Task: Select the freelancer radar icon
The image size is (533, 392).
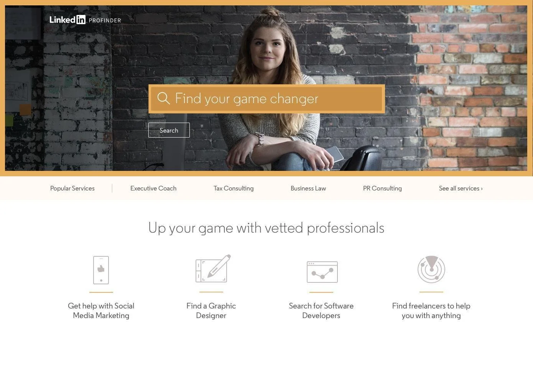Action: point(431,269)
